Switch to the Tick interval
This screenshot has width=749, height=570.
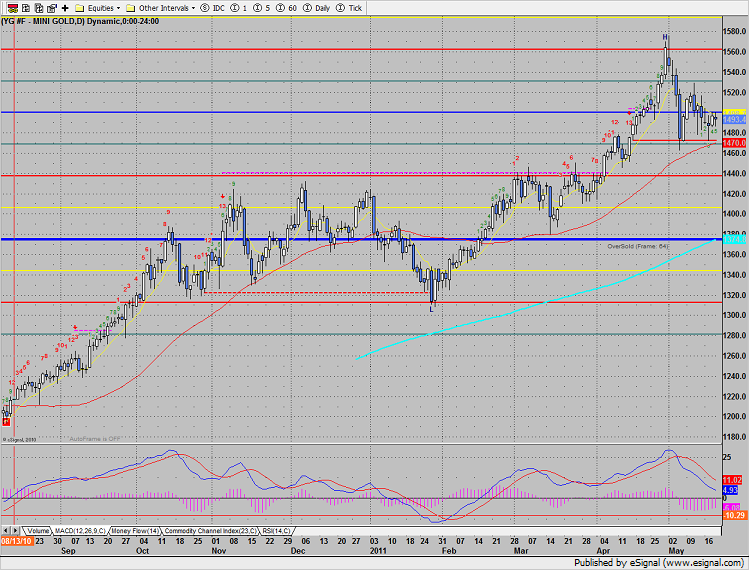pos(349,8)
